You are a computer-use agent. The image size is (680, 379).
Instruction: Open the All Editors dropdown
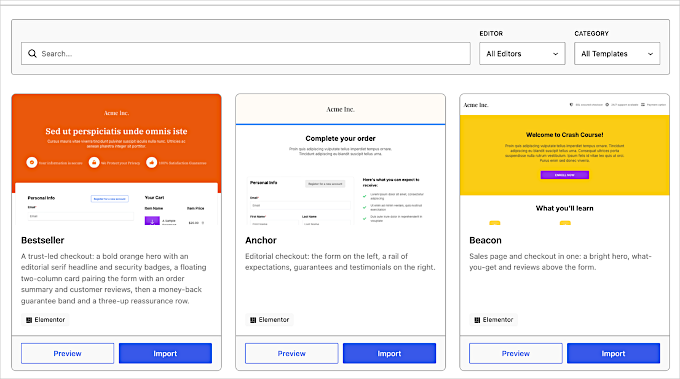522,53
